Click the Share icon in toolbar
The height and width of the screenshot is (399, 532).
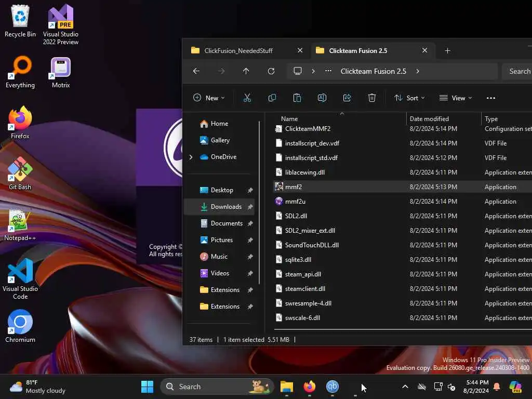(x=347, y=98)
